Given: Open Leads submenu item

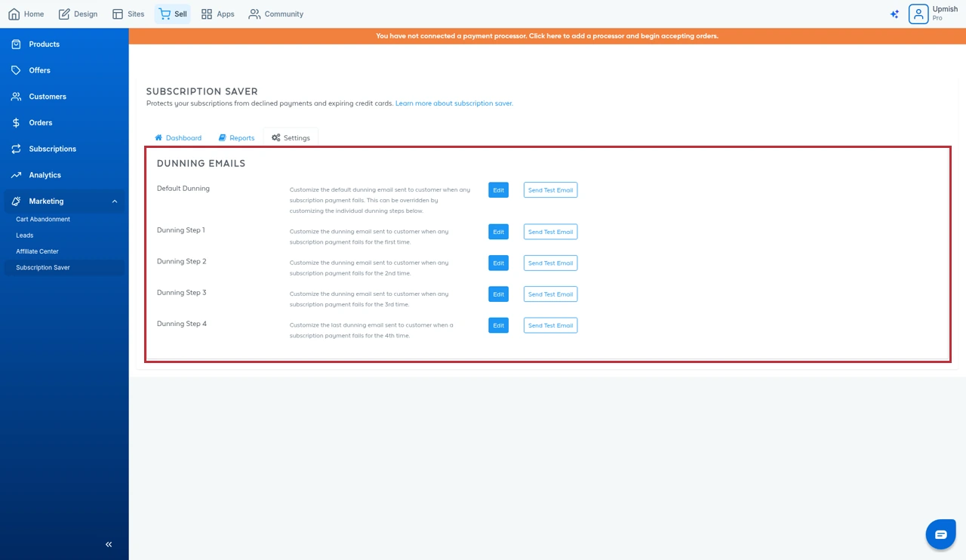Looking at the screenshot, I should pos(25,235).
